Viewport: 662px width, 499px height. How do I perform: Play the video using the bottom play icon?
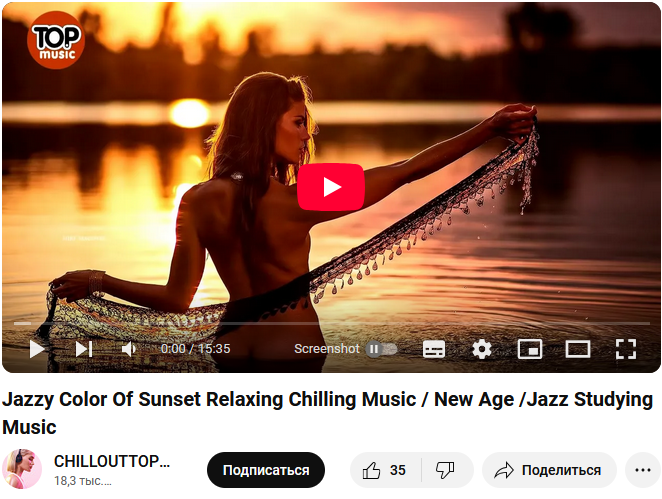tap(37, 349)
